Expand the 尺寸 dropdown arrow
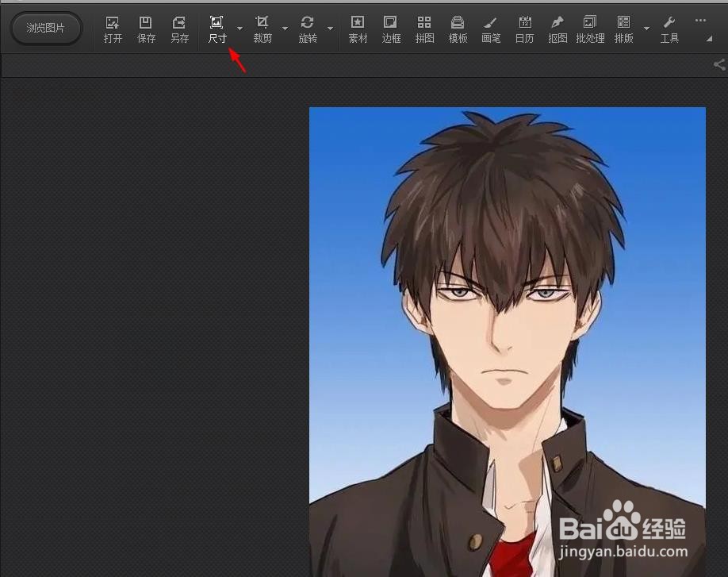Screen dimensions: 728x577 click(x=239, y=29)
